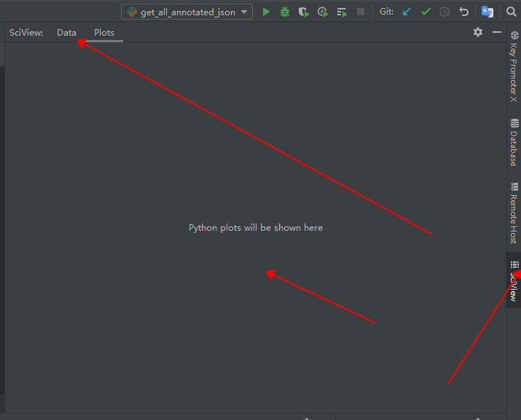521x420 pixels.
Task: Open Key Promoter X tool window
Action: tap(514, 67)
